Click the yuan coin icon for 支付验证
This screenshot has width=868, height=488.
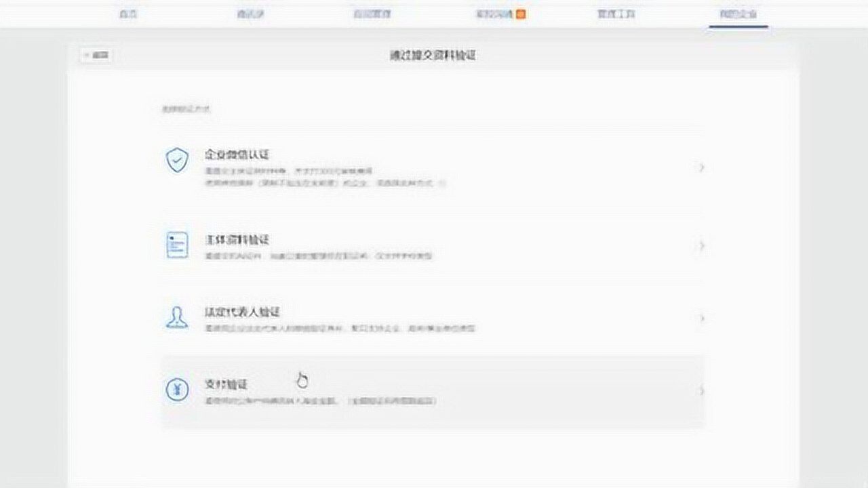pos(177,390)
